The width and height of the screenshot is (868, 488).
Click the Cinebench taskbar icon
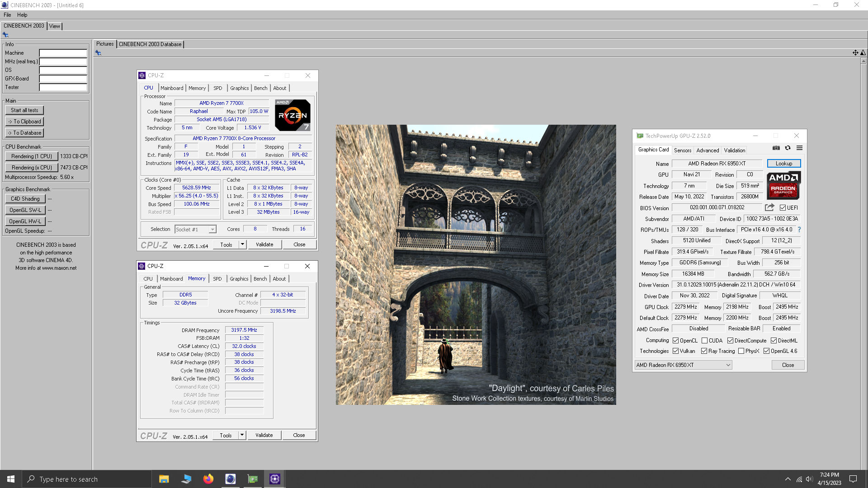(x=230, y=479)
